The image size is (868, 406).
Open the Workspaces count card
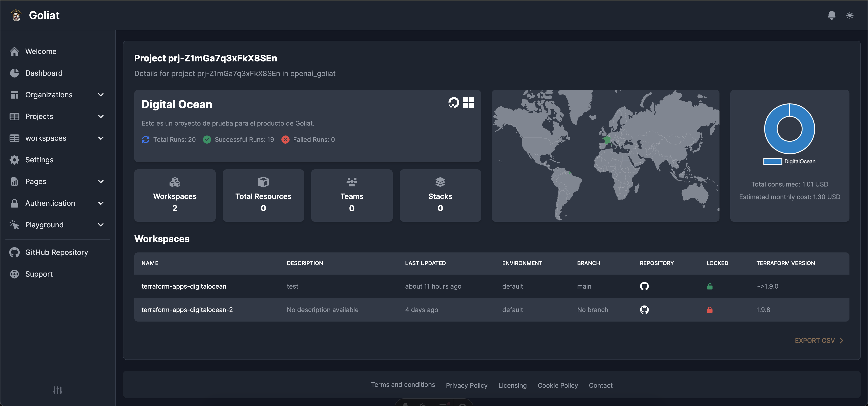[175, 195]
